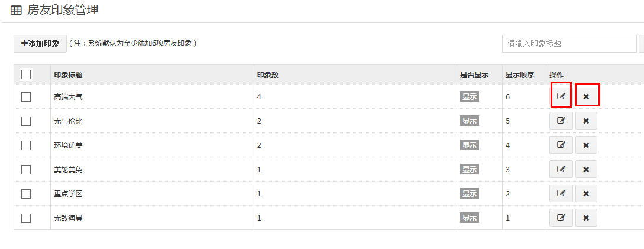Delete the 无与伦比 row
The height and width of the screenshot is (249, 644).
coord(586,121)
